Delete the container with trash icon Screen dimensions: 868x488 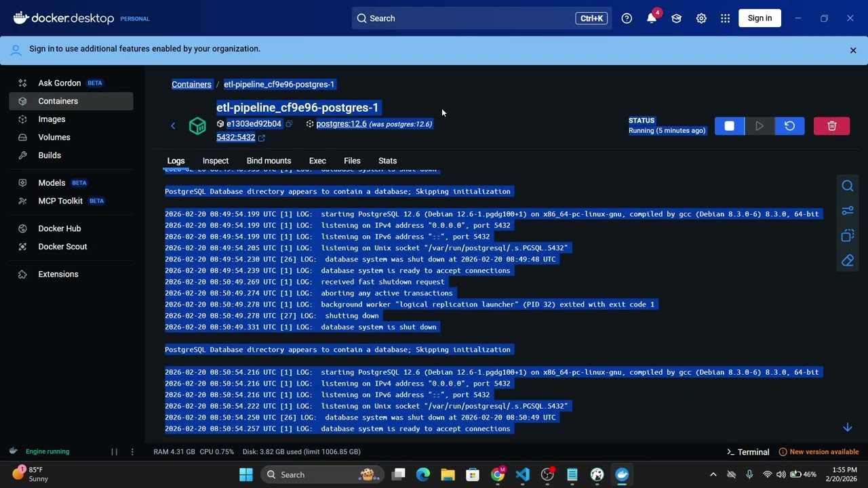coord(831,126)
